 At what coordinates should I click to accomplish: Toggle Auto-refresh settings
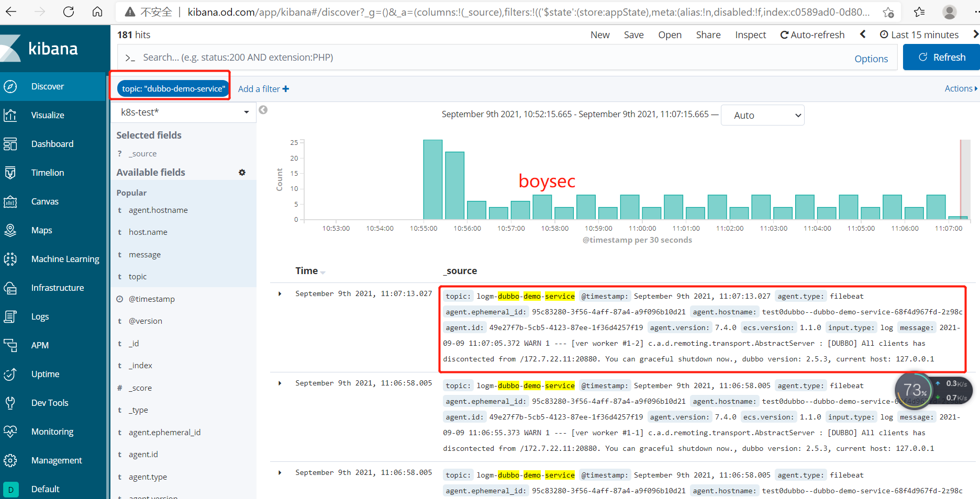point(812,35)
